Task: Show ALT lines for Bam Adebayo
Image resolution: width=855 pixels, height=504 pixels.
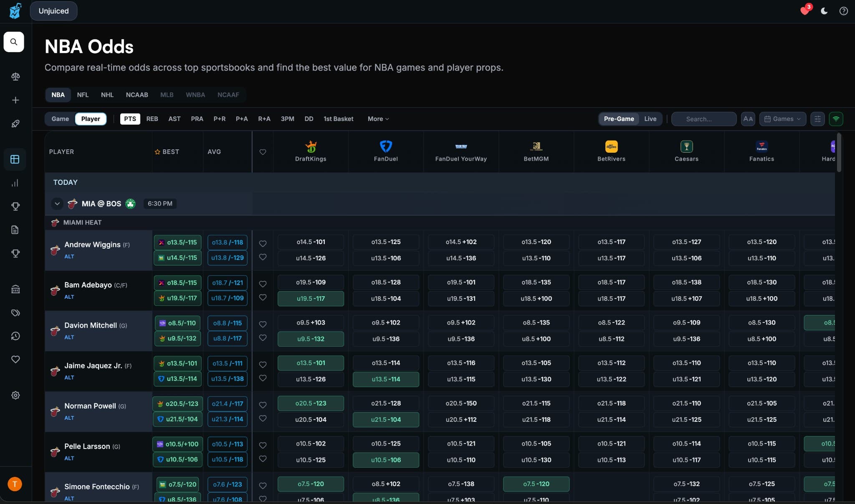Action: tap(68, 297)
